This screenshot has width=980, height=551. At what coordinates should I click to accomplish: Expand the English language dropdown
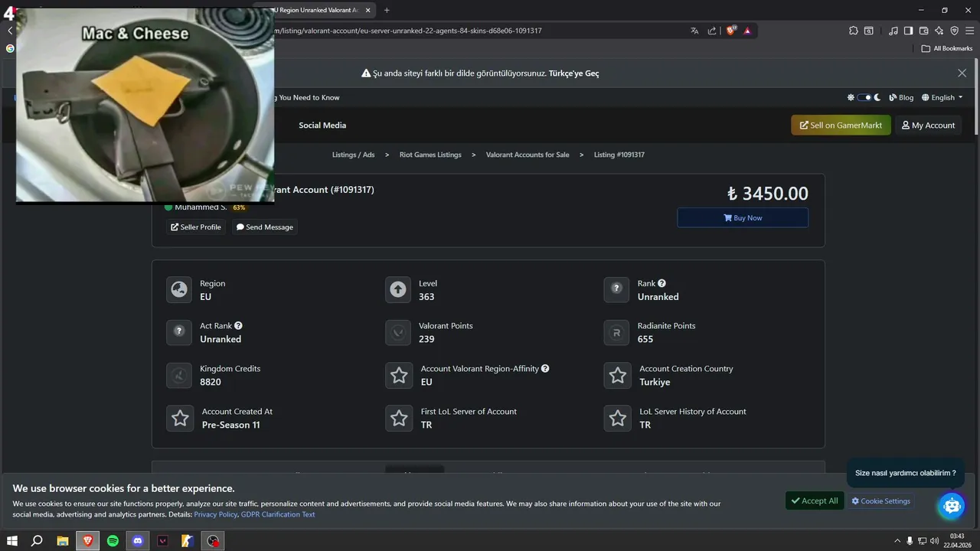(942, 97)
